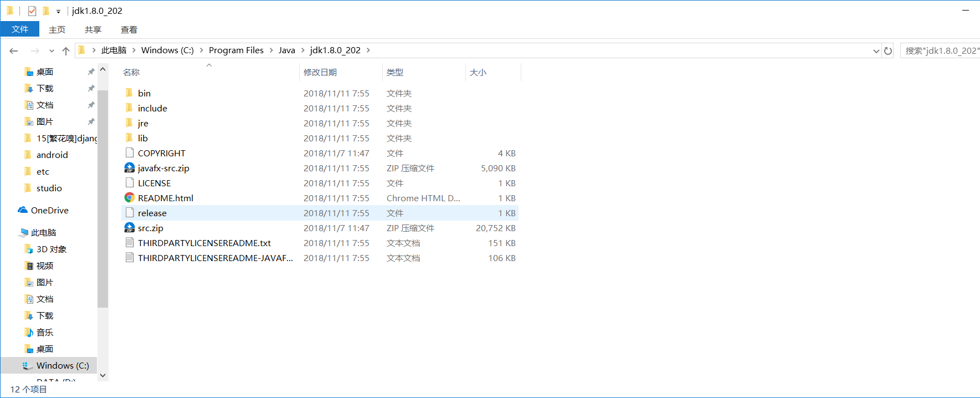Open pinned 下载 in Quick access
Image resolution: width=980 pixels, height=398 pixels.
tap(45, 89)
